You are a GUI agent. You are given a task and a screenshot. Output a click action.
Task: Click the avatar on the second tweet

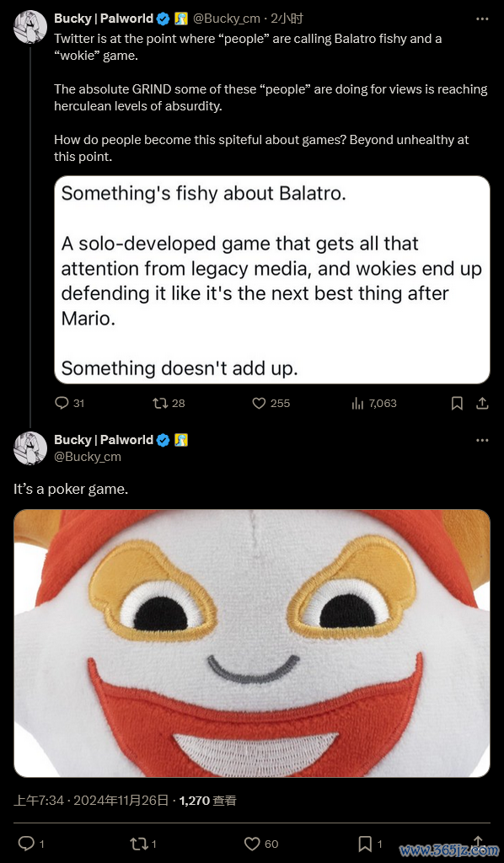[x=30, y=448]
